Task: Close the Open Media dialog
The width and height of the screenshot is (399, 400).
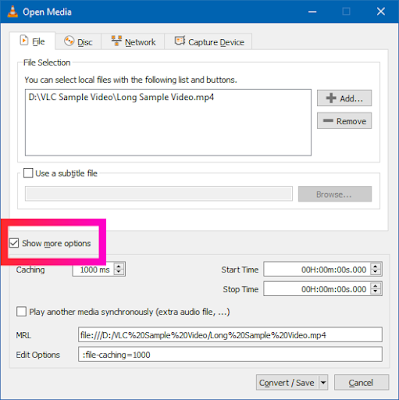Action: tap(381, 12)
